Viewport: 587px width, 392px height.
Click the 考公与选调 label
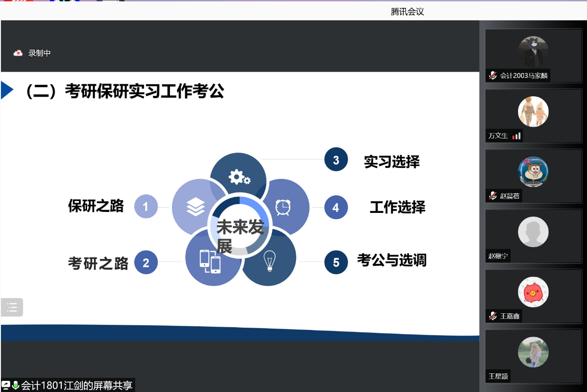(392, 260)
